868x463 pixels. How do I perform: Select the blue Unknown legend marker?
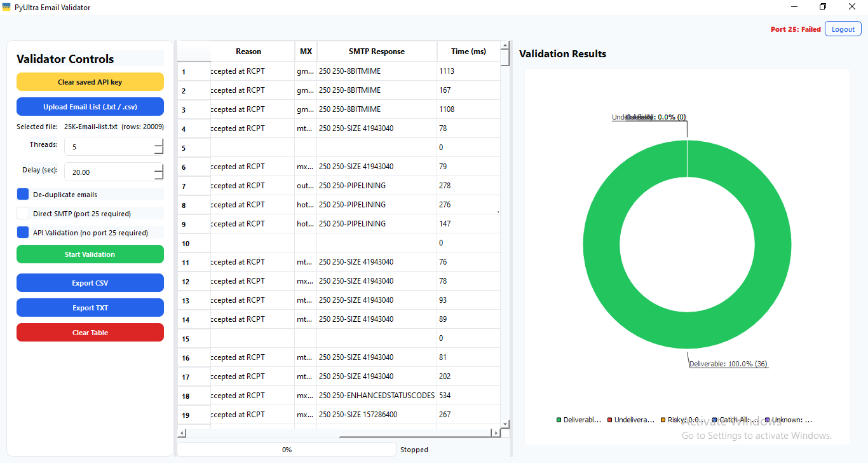coord(767,420)
